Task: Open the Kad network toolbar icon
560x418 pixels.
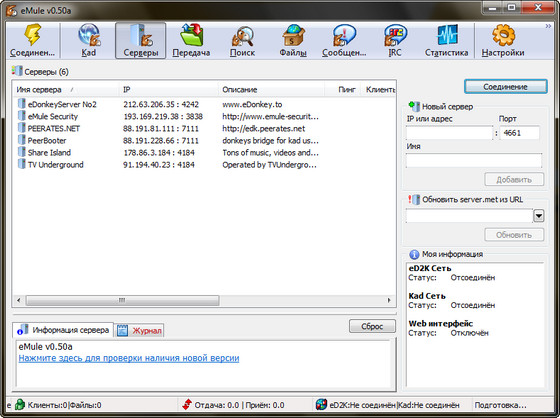Action: 89,35
